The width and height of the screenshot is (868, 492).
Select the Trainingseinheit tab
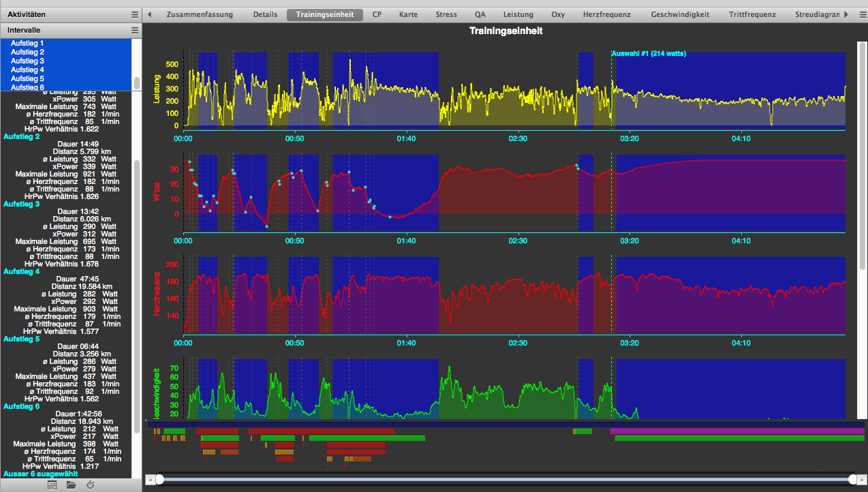324,14
